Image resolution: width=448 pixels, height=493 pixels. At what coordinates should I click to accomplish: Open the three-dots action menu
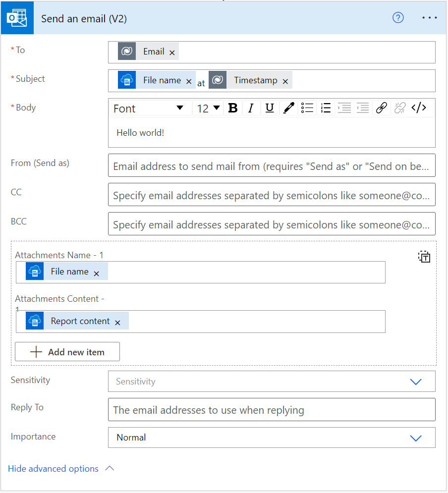[x=429, y=18]
